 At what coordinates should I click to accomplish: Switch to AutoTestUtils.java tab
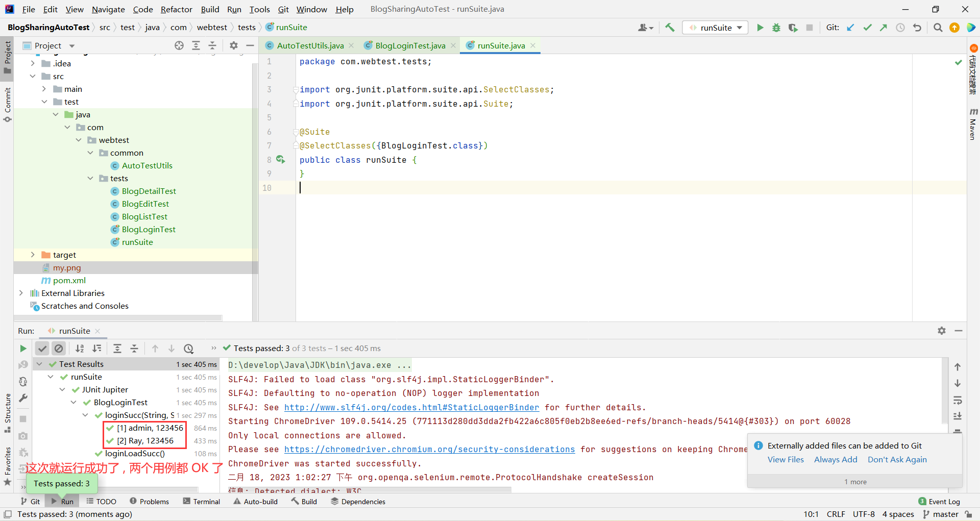pos(310,45)
